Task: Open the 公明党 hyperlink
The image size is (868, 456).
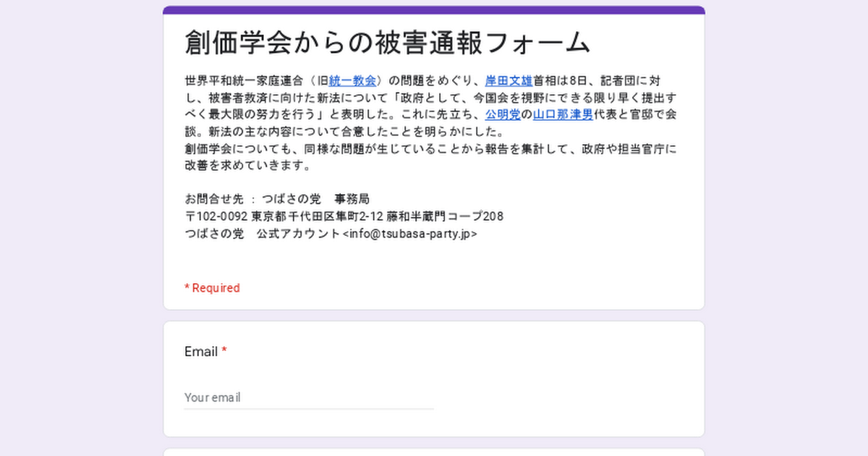Action: tap(503, 114)
